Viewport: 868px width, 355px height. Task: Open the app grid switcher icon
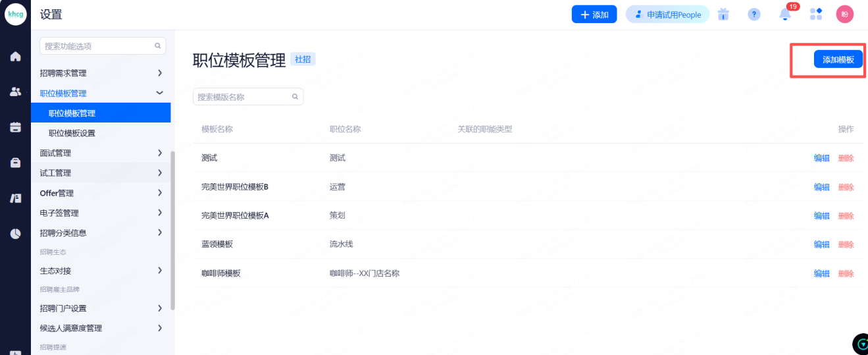tap(816, 14)
